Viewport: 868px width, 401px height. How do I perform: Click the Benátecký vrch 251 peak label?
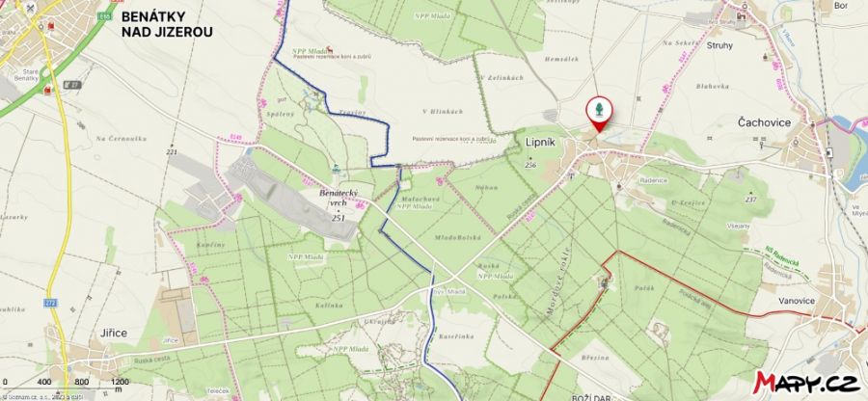pos(339,205)
